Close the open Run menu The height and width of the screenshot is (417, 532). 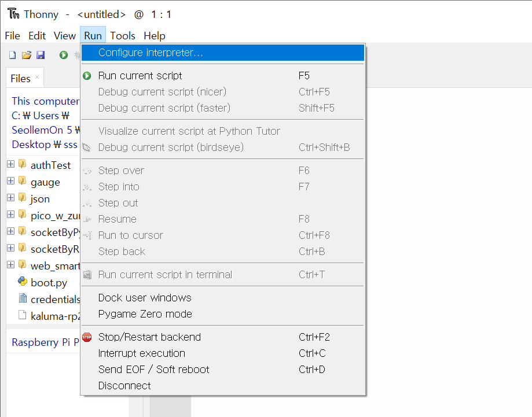pos(93,36)
